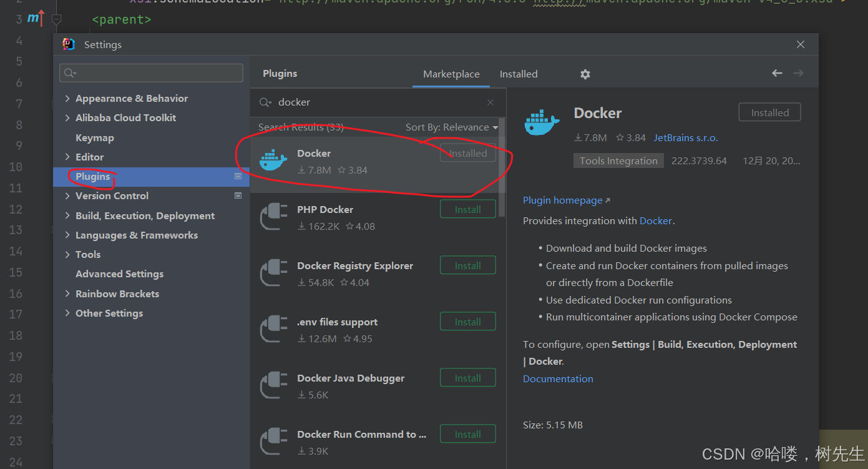Screen dimensions: 868x469
Task: Click the large Docker logo in details pane
Action: tap(542, 122)
